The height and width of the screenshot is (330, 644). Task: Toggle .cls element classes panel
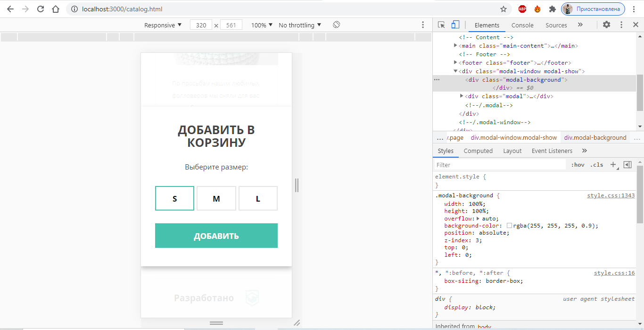click(597, 165)
